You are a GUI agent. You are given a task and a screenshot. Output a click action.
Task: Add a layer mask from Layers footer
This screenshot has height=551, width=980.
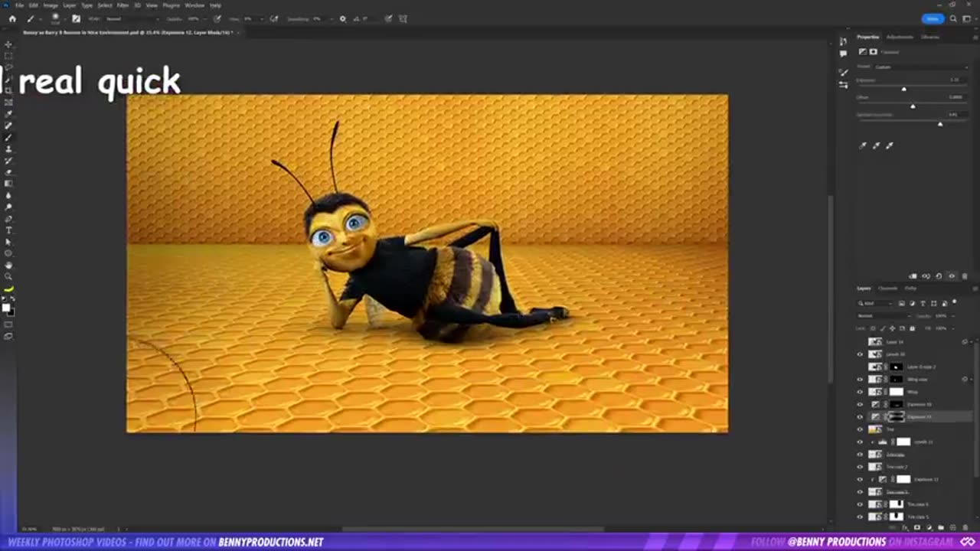point(917,527)
